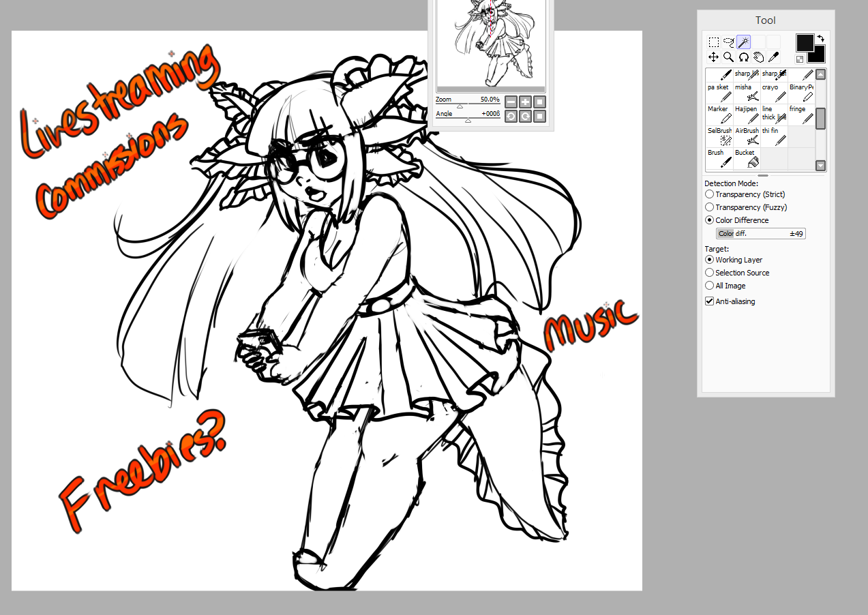Set target to Working Layer
This screenshot has height=615, width=868.
[734, 260]
